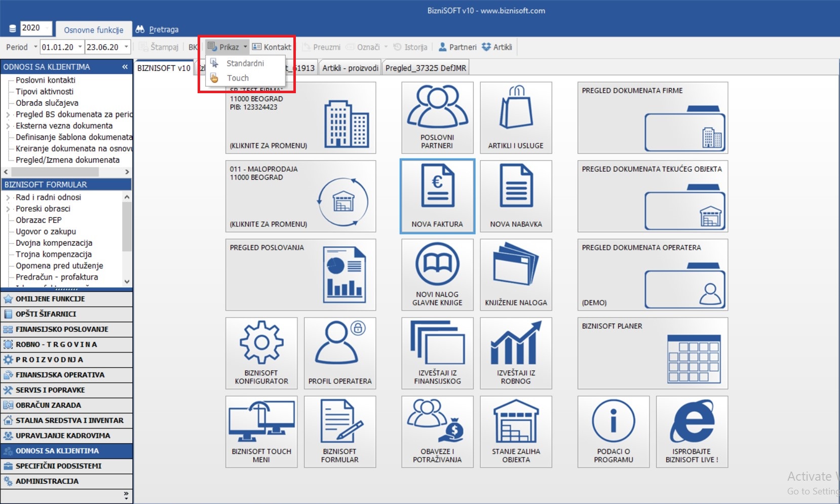This screenshot has width=840, height=504.
Task: Open the Prikaz dropdown button
Action: pyautogui.click(x=227, y=47)
